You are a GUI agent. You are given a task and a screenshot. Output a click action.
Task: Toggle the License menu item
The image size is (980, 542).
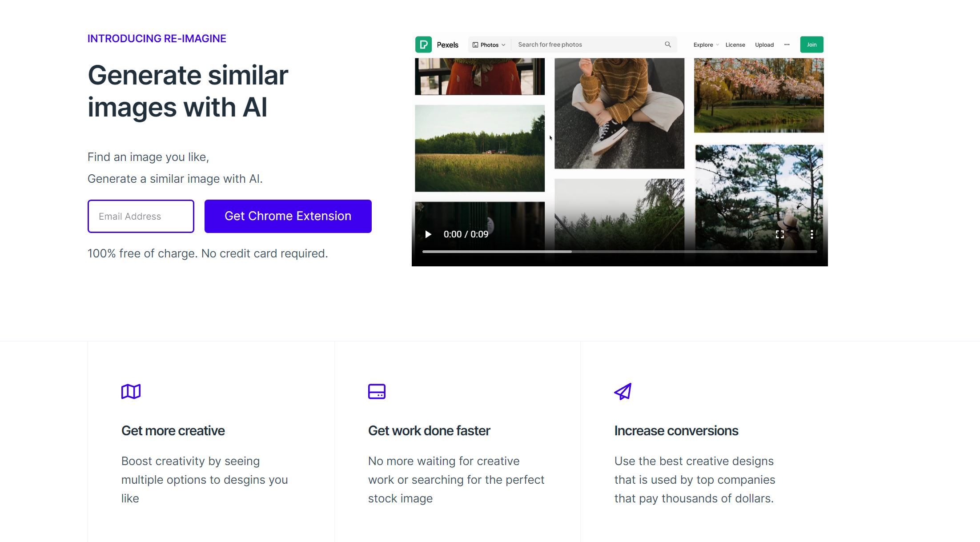tap(735, 45)
